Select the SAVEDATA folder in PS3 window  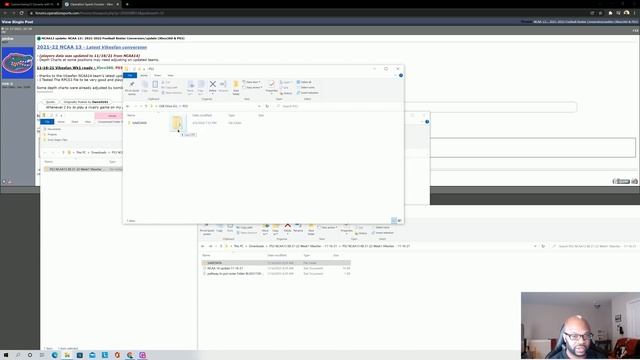click(139, 123)
